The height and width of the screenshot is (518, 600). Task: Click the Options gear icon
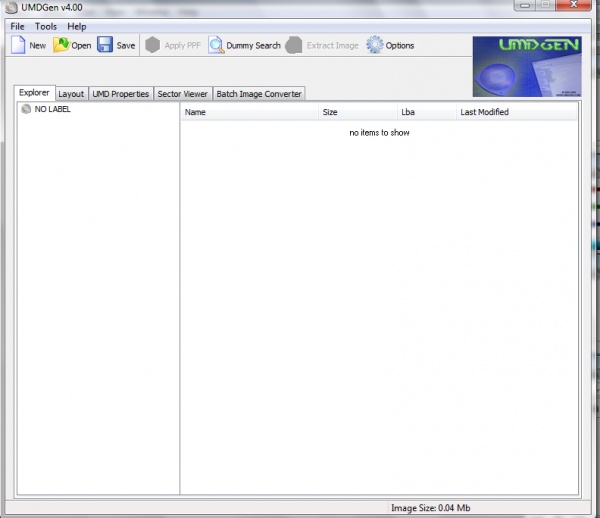click(x=375, y=45)
